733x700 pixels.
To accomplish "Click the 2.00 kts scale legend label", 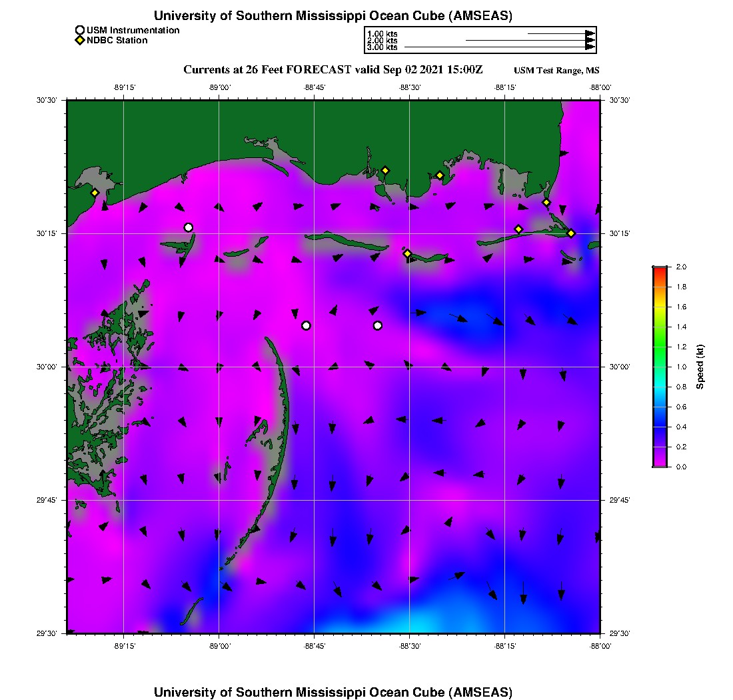I will [x=382, y=41].
